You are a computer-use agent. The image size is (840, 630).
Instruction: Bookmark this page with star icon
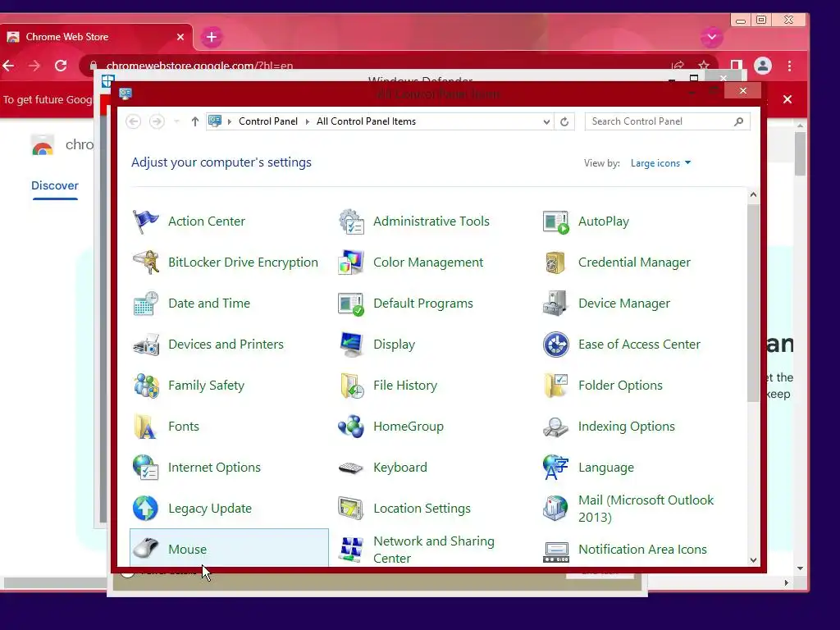[704, 66]
